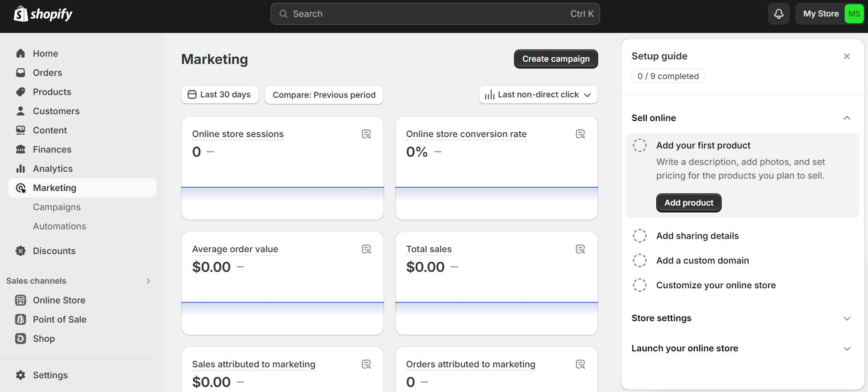Click the Online store sessions title
Image resolution: width=868 pixels, height=392 pixels.
coord(238,134)
